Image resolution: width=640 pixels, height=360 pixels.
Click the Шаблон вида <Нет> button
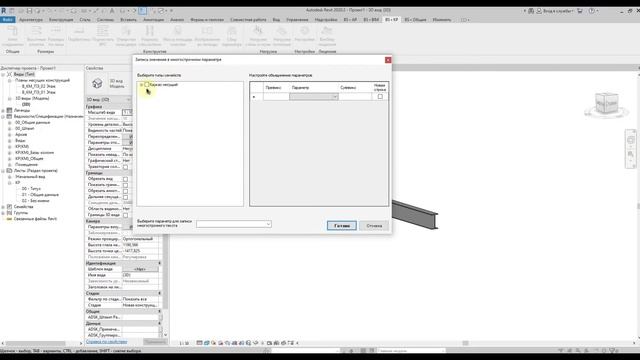140,269
